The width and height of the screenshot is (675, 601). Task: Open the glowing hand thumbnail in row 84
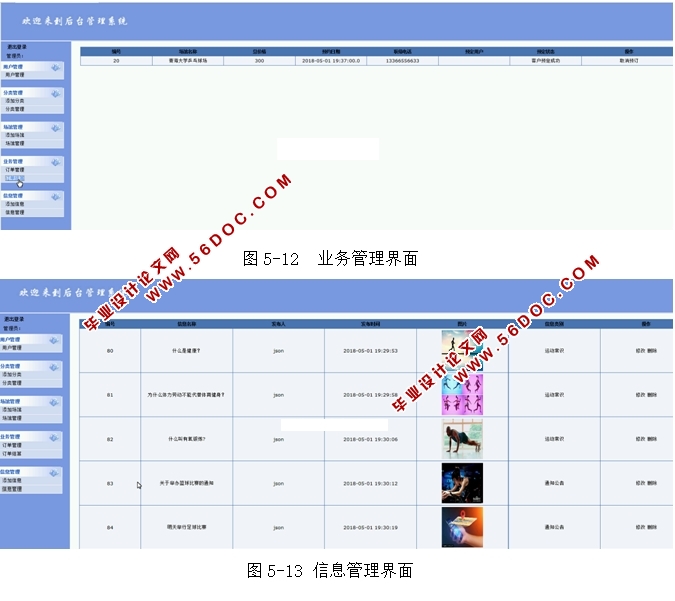(x=462, y=527)
